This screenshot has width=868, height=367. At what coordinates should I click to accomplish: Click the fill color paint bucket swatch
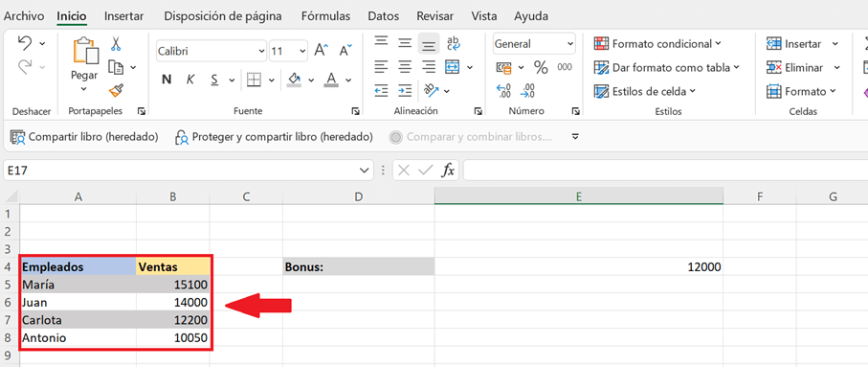295,80
